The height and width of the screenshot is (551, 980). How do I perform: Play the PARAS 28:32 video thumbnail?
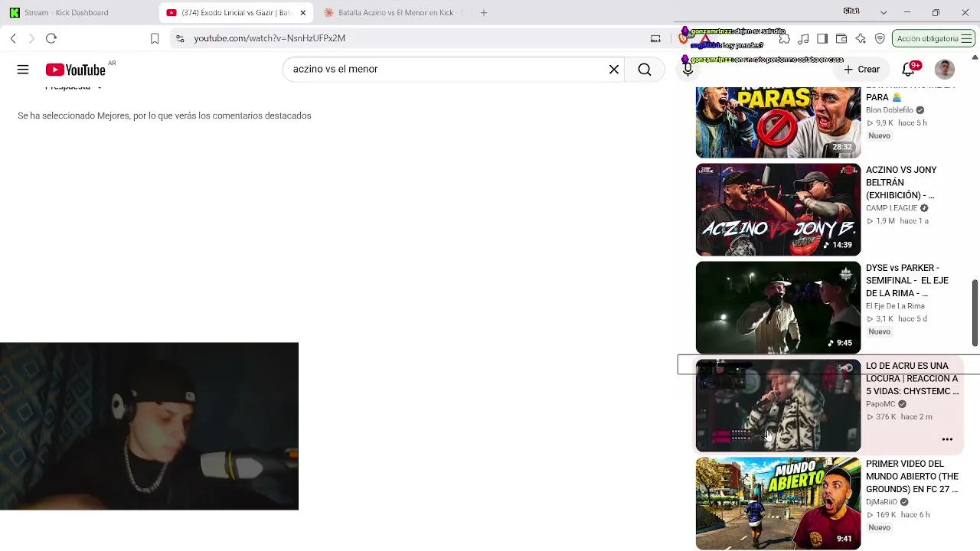pyautogui.click(x=778, y=122)
